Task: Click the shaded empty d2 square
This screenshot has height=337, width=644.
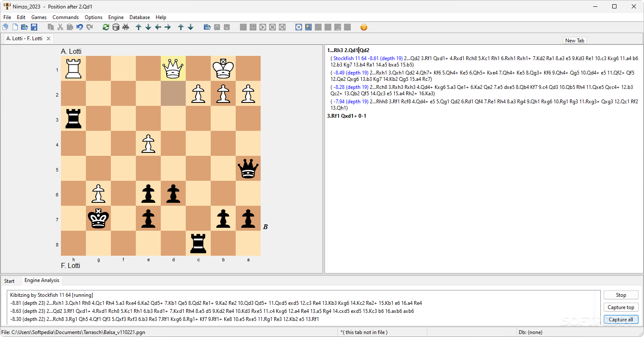Action: click(173, 93)
